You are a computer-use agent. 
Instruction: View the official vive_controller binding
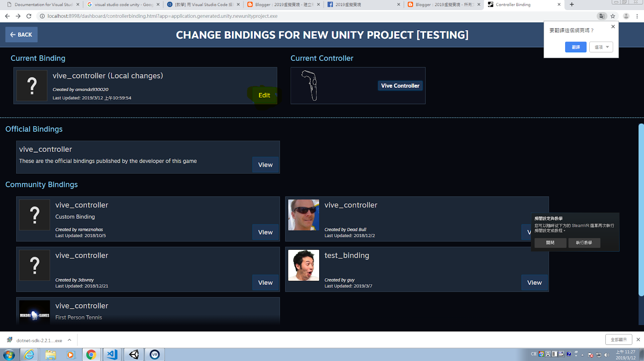(x=265, y=165)
